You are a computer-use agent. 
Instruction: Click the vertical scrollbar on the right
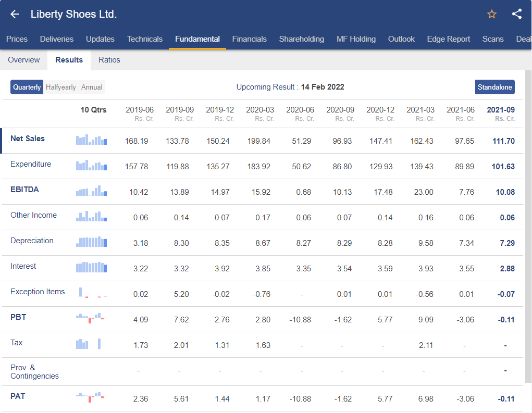tap(528, 227)
